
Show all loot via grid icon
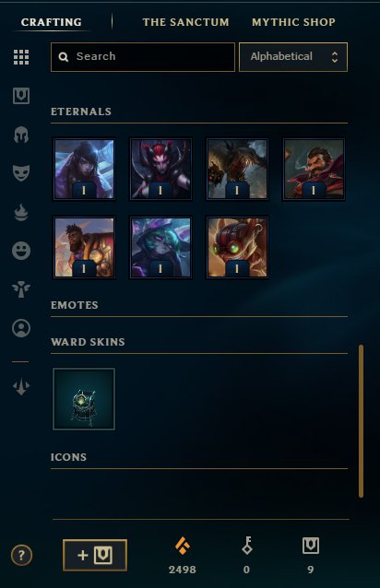coord(21,57)
